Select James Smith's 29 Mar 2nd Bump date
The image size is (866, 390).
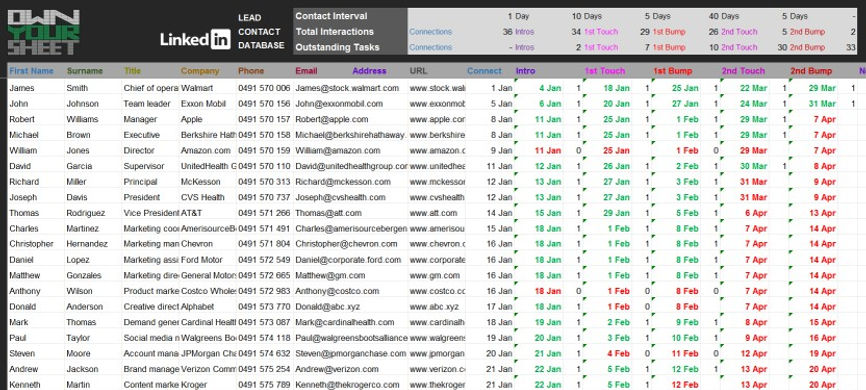pos(822,88)
